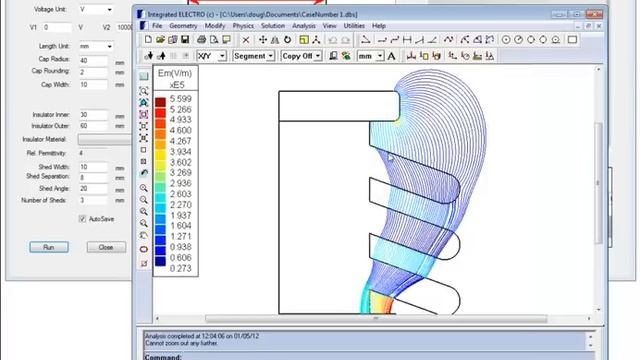Open the Modify menu

point(215,26)
